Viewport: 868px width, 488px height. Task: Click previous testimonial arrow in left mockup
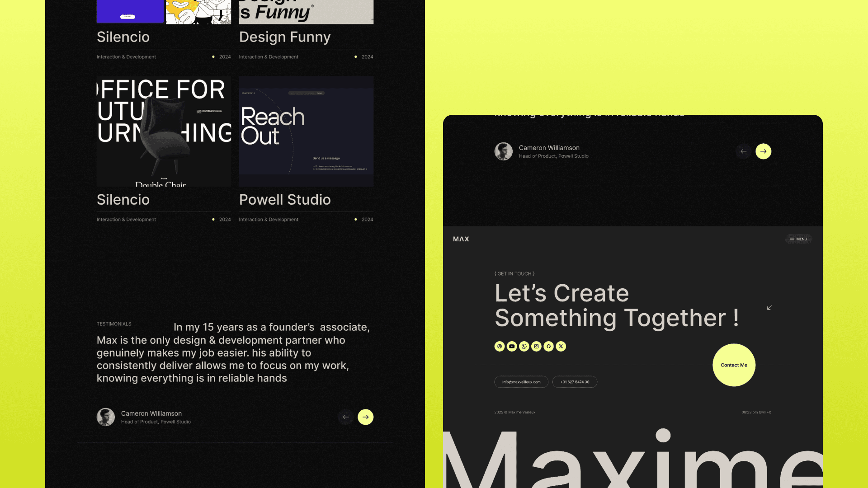346,417
